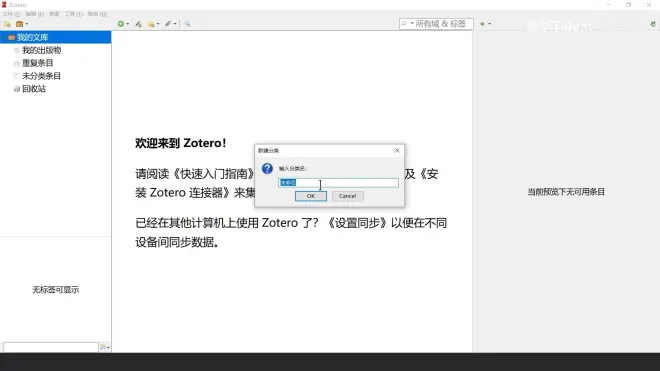The width and height of the screenshot is (660, 371).
Task: Open the colored tag selector menu
Action: point(104,347)
